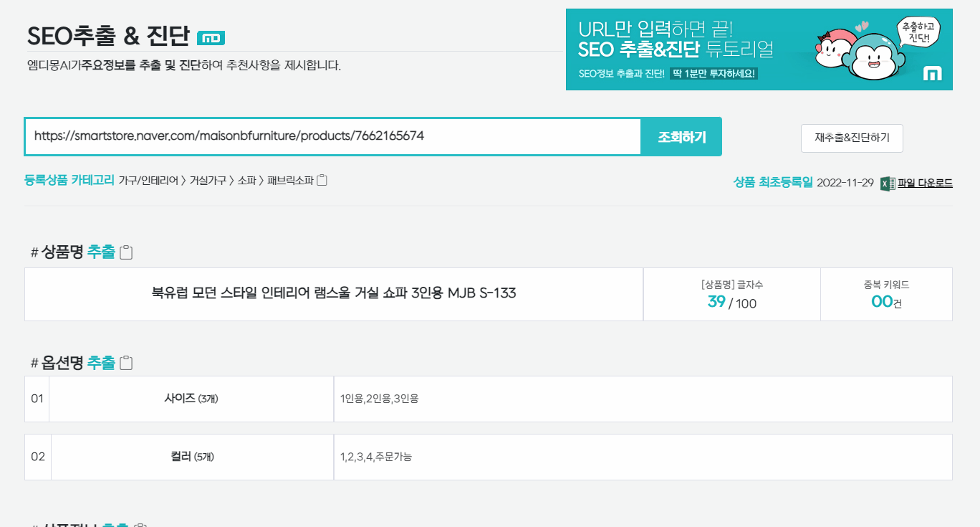Click the # 상품명 추출 section heading
The width and height of the screenshot is (980, 527).
73,252
